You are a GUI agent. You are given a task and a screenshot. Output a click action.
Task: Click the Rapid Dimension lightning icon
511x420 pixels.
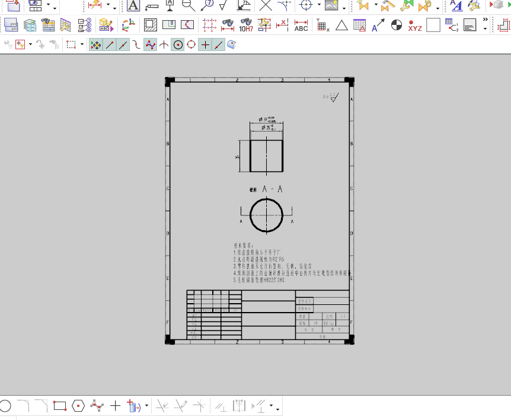click(x=95, y=5)
